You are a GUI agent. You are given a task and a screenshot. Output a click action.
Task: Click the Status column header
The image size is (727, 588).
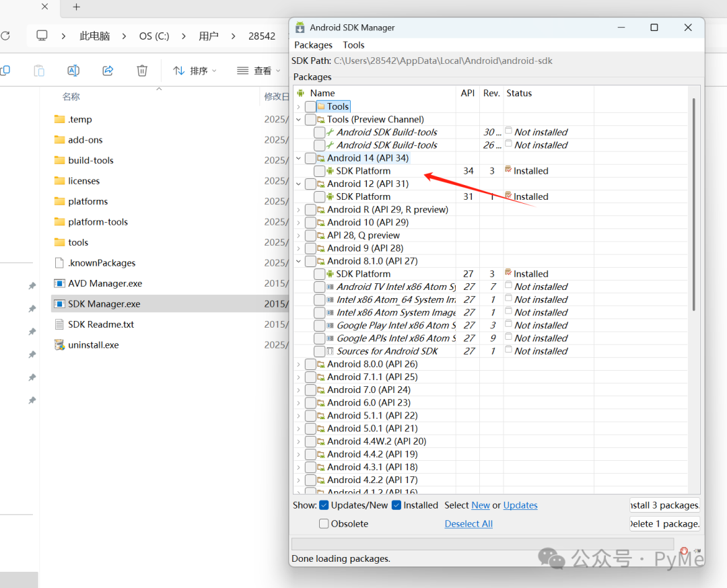coord(519,93)
